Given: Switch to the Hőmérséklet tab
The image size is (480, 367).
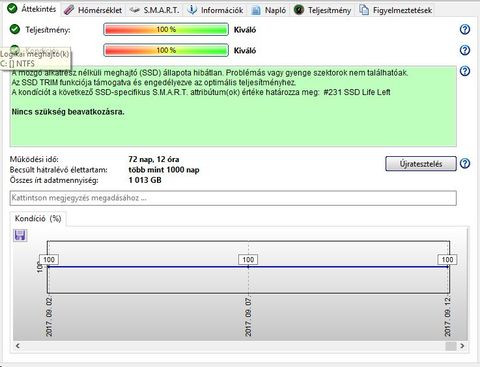Looking at the screenshot, I should tap(93, 10).
